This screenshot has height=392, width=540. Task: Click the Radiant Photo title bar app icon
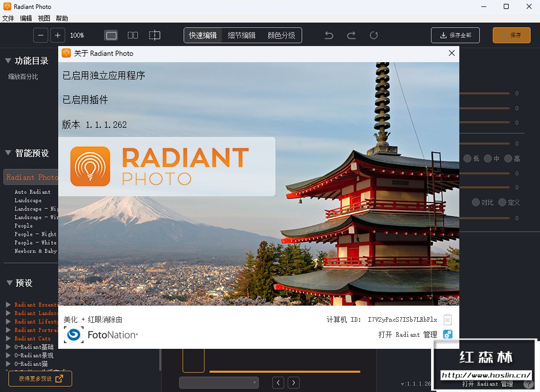click(x=7, y=6)
